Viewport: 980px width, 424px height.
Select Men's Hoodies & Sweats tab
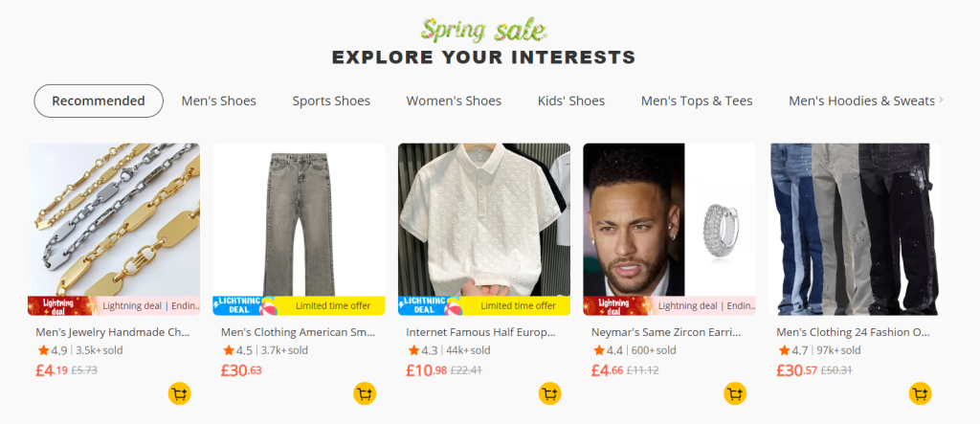[x=860, y=100]
